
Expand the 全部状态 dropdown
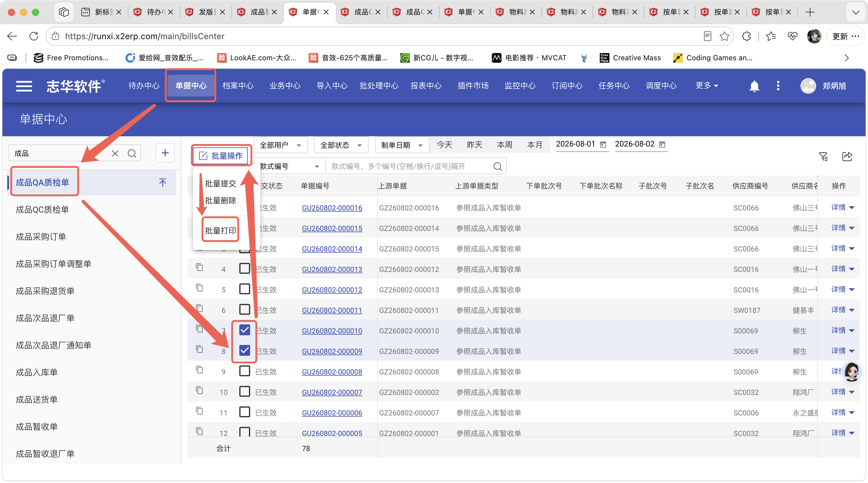click(x=341, y=145)
